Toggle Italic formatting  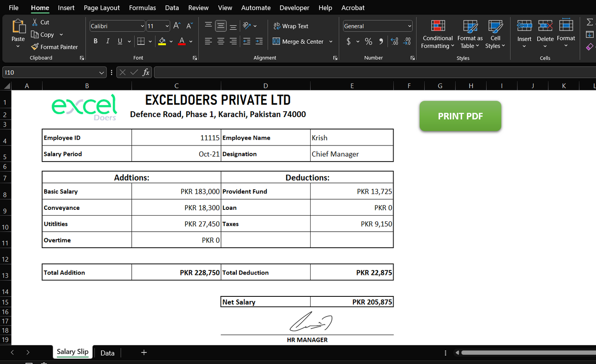(108, 41)
